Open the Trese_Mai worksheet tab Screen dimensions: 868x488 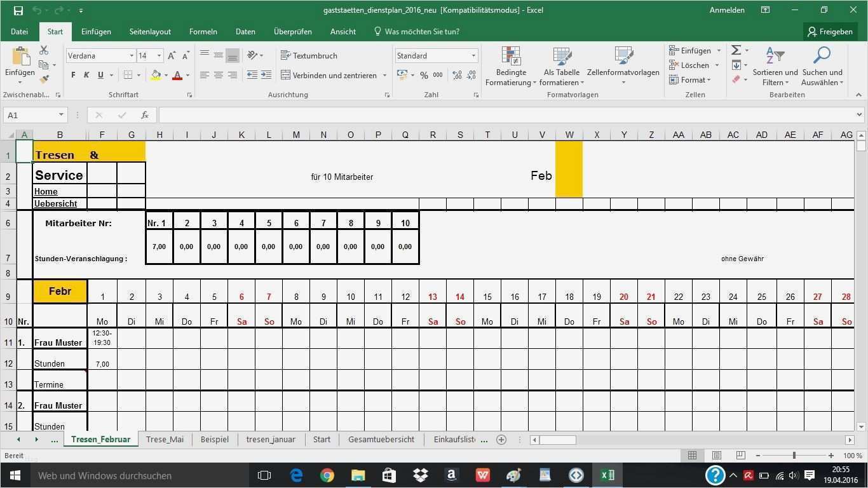165,439
